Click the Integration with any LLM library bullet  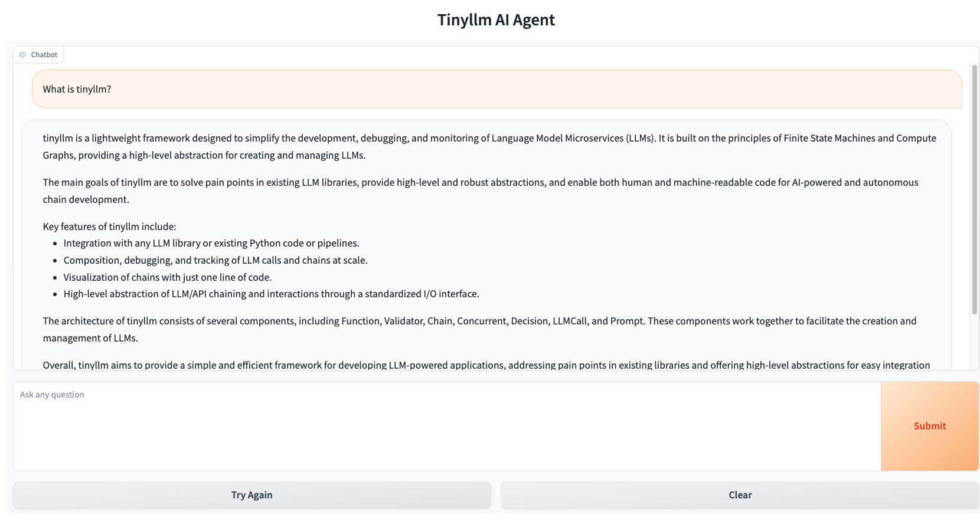coord(211,242)
